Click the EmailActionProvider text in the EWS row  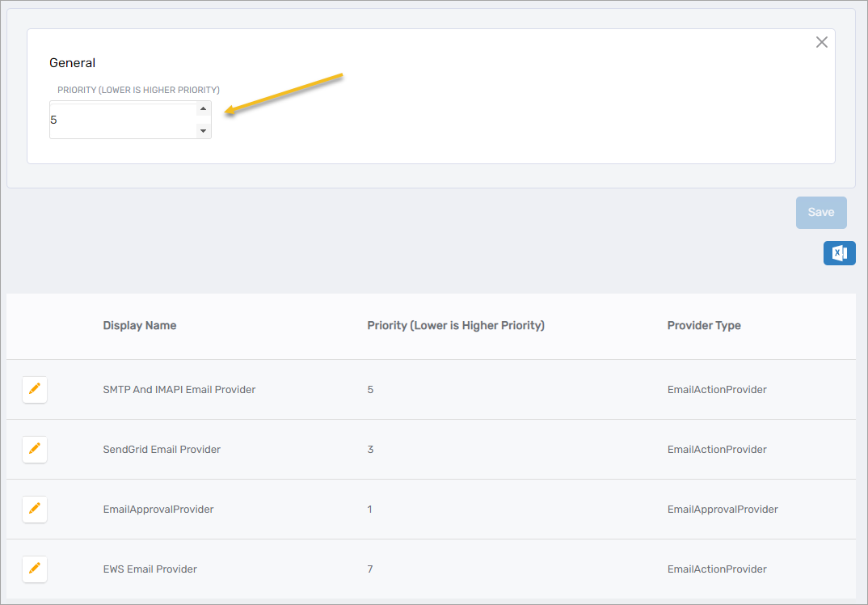point(717,569)
